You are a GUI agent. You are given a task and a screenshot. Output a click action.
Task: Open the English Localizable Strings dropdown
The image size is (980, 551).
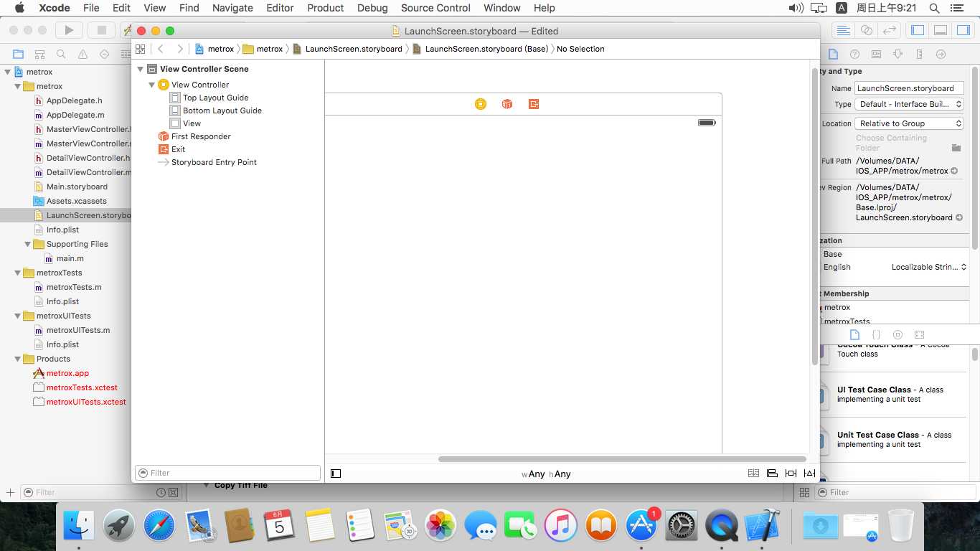(929, 267)
